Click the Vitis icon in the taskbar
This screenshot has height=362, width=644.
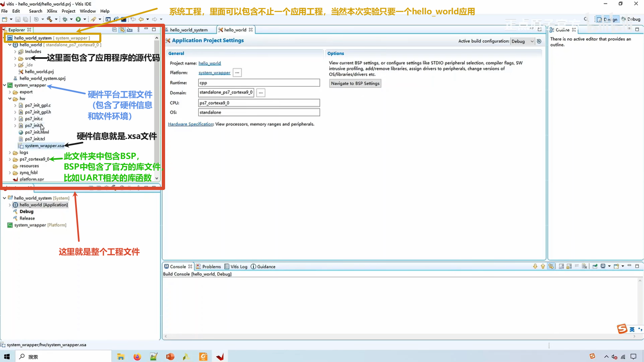(220, 357)
